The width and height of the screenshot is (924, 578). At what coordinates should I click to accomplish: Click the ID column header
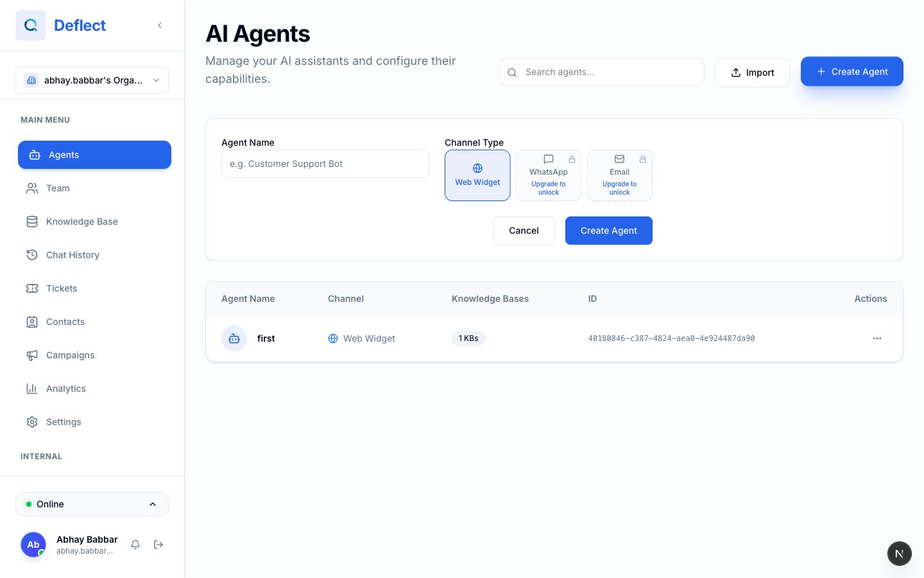point(592,299)
